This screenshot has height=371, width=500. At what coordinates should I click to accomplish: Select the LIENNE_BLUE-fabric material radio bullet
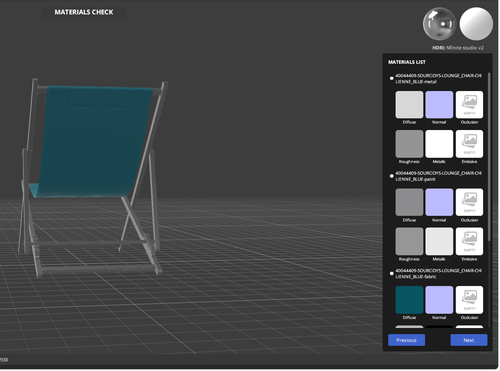pyautogui.click(x=392, y=274)
